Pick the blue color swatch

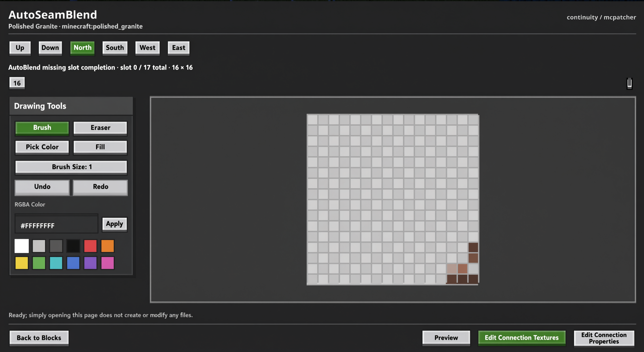[73, 263]
